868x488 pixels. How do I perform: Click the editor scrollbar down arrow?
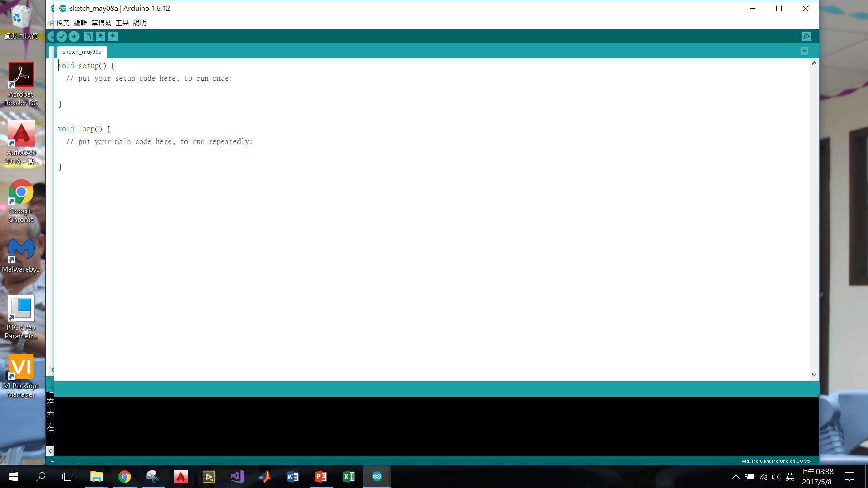click(x=814, y=375)
